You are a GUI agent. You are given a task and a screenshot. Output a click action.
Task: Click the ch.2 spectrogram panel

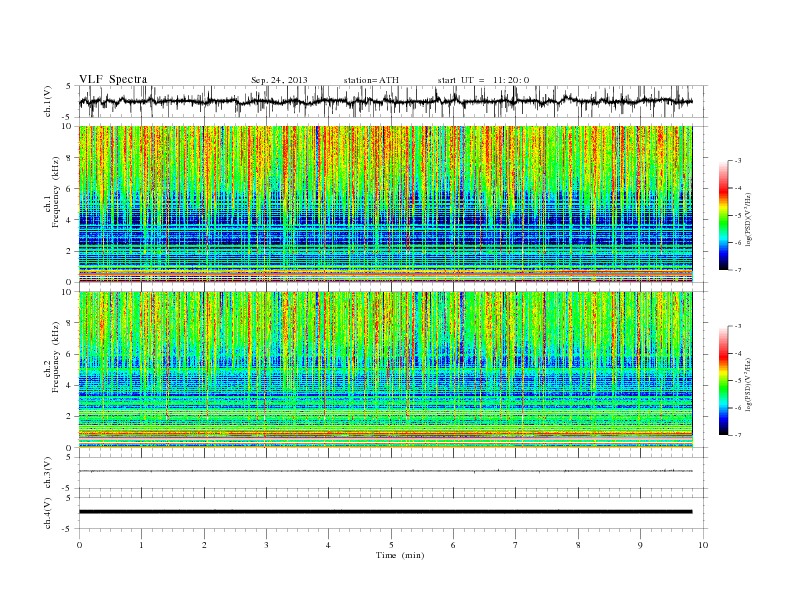point(385,369)
